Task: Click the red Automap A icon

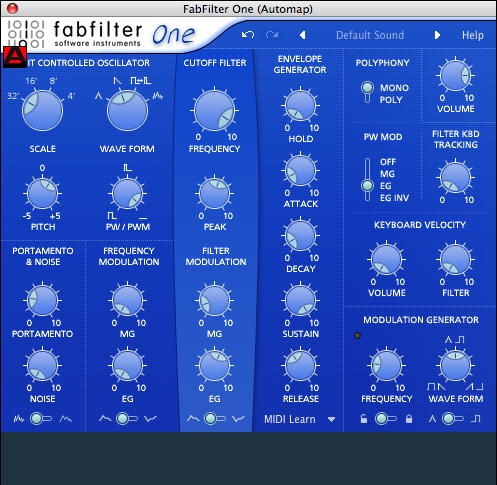Action: (15, 57)
